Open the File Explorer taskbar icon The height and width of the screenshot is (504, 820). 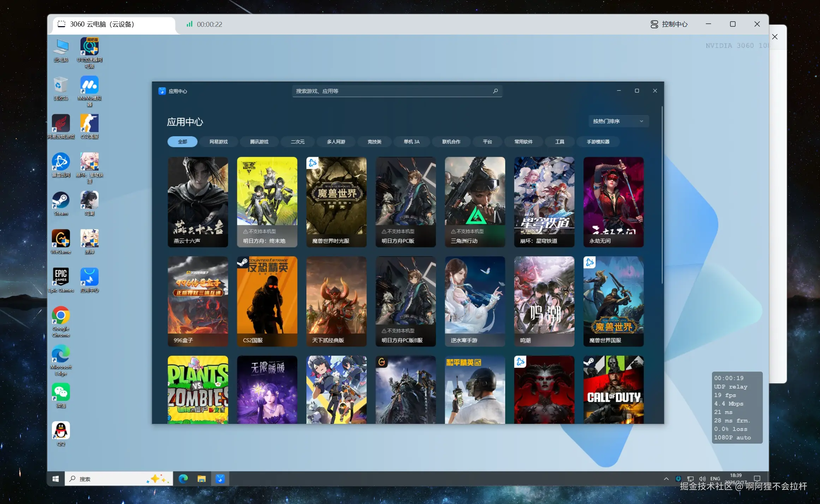pyautogui.click(x=202, y=479)
